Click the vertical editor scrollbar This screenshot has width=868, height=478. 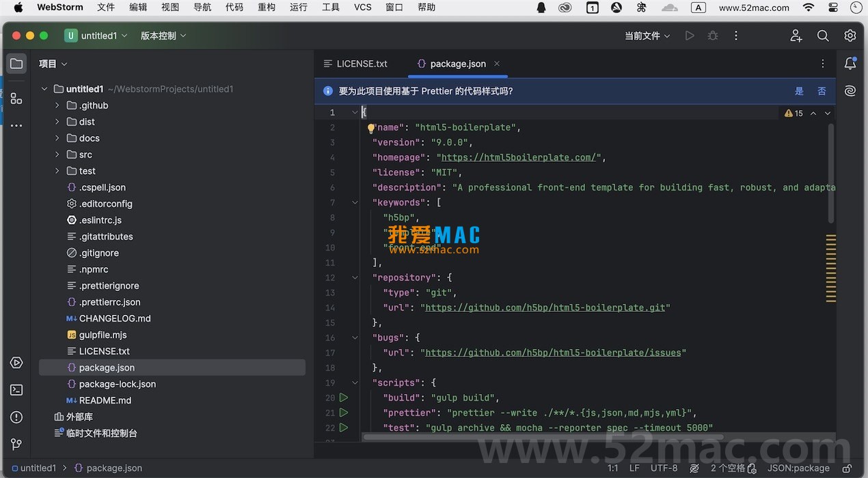pos(831,173)
